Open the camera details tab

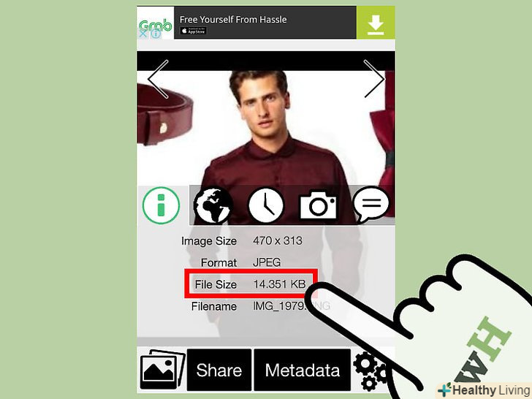(x=319, y=205)
